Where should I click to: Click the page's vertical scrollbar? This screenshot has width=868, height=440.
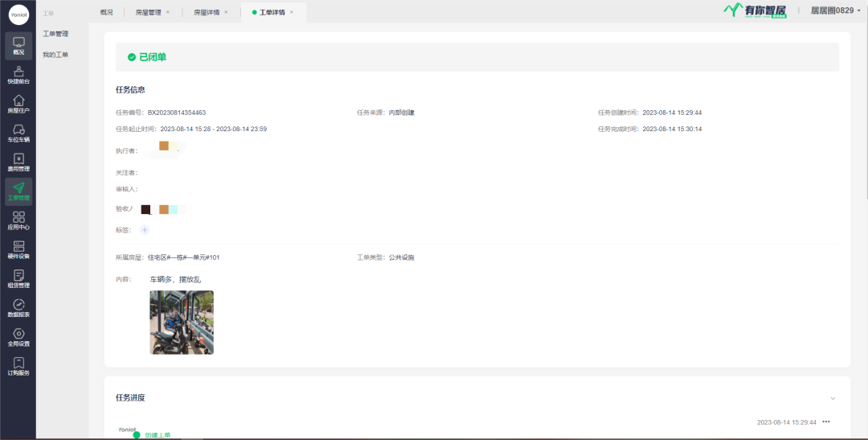pos(865,105)
